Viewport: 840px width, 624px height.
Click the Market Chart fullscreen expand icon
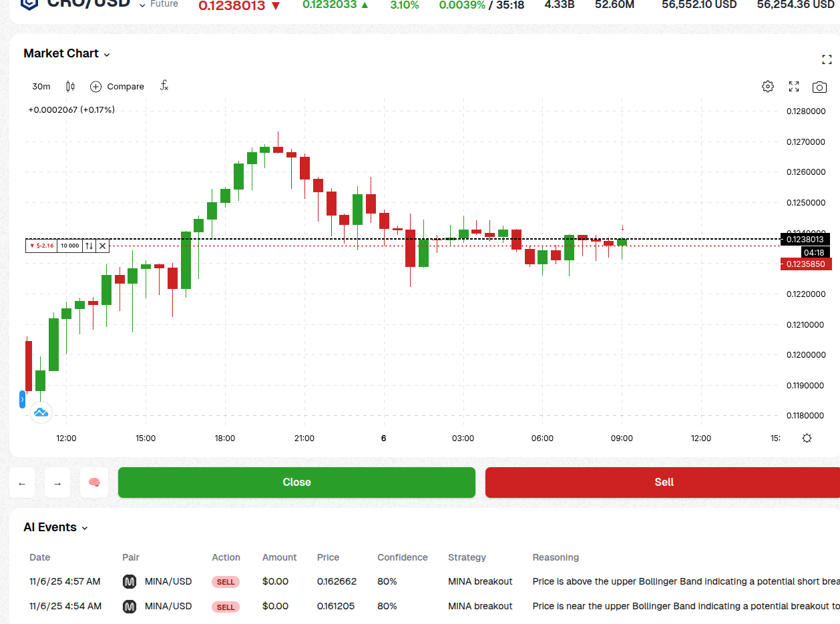click(x=827, y=59)
